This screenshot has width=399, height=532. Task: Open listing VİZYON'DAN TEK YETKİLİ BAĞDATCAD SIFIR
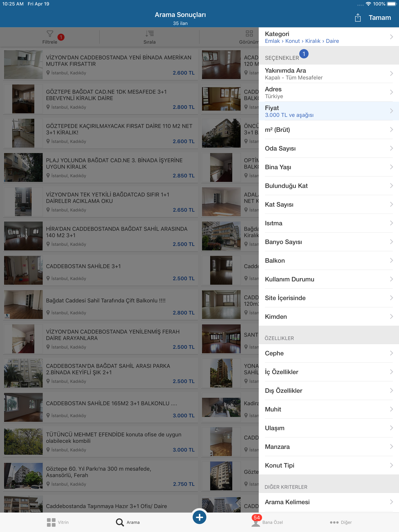[101, 202]
